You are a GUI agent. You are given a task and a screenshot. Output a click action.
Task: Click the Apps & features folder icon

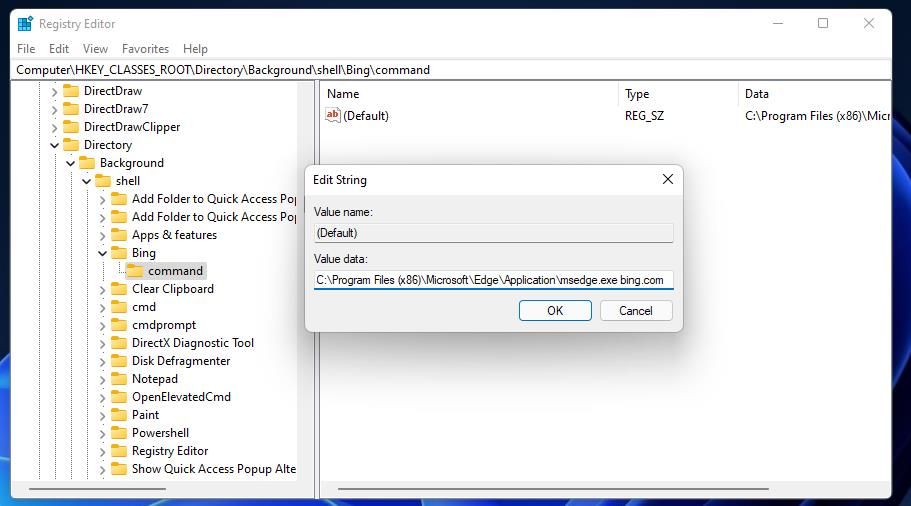[119, 235]
